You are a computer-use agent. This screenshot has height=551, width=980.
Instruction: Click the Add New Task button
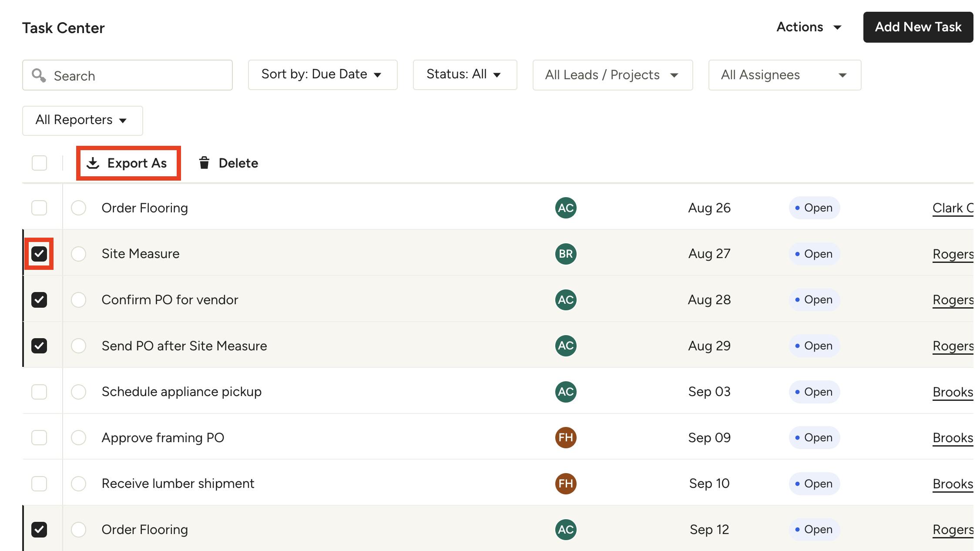click(918, 27)
